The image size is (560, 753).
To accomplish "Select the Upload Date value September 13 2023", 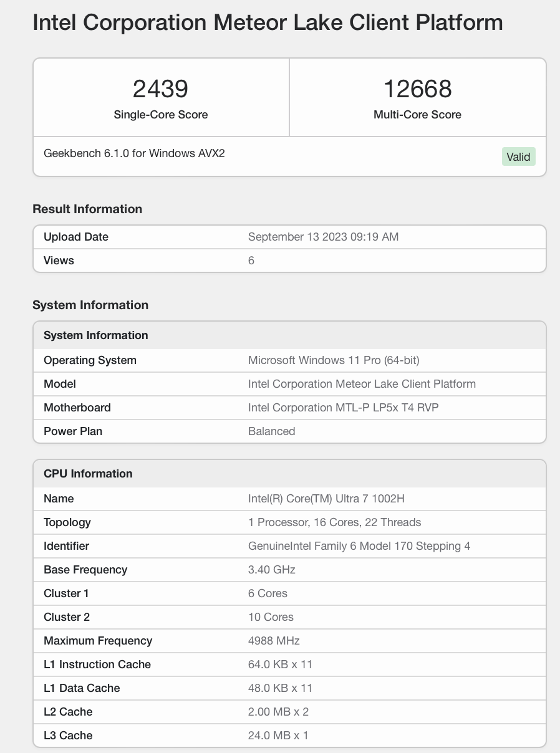I will click(323, 237).
